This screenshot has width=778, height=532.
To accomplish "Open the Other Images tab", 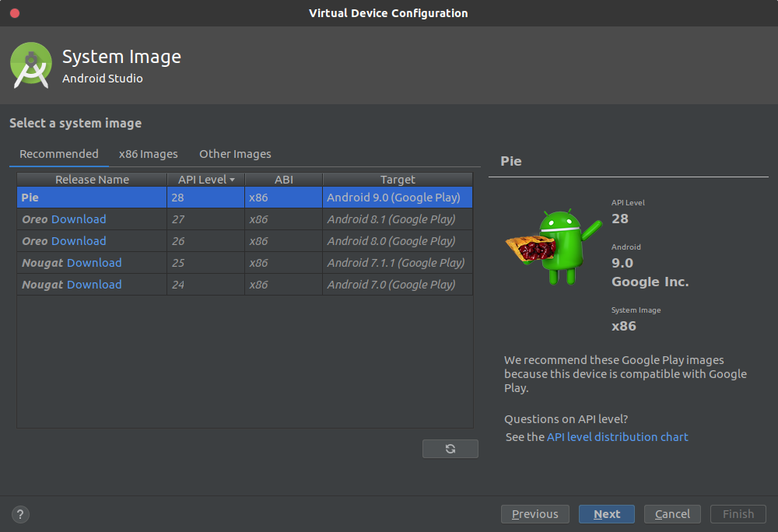I will tap(235, 154).
